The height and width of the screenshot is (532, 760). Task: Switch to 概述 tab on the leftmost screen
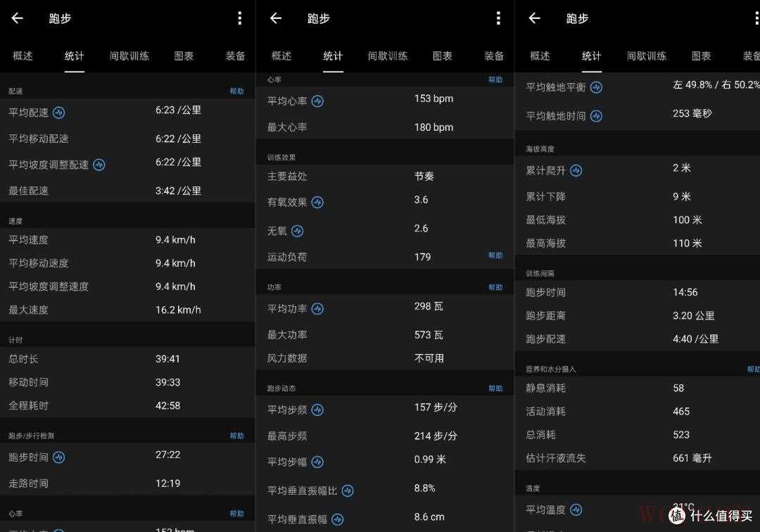pyautogui.click(x=23, y=56)
